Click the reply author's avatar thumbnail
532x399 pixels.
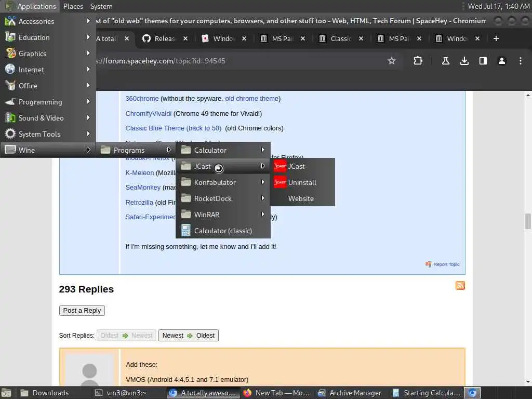89,370
